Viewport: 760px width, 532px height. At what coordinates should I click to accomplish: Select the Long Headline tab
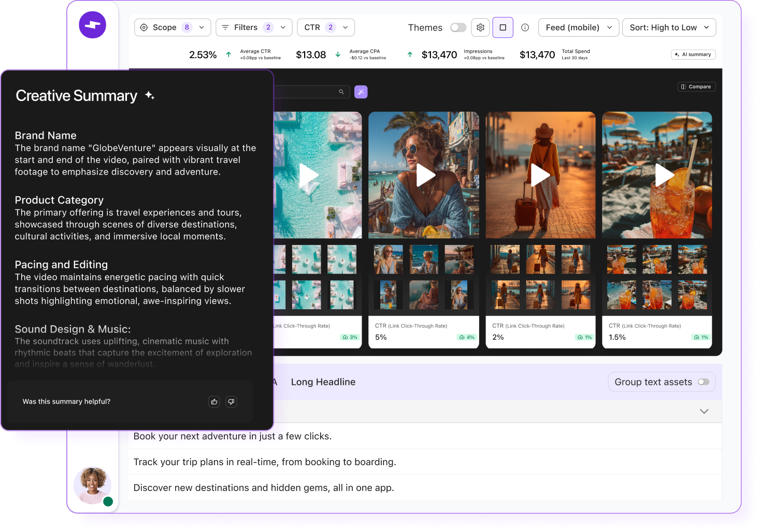pos(323,382)
